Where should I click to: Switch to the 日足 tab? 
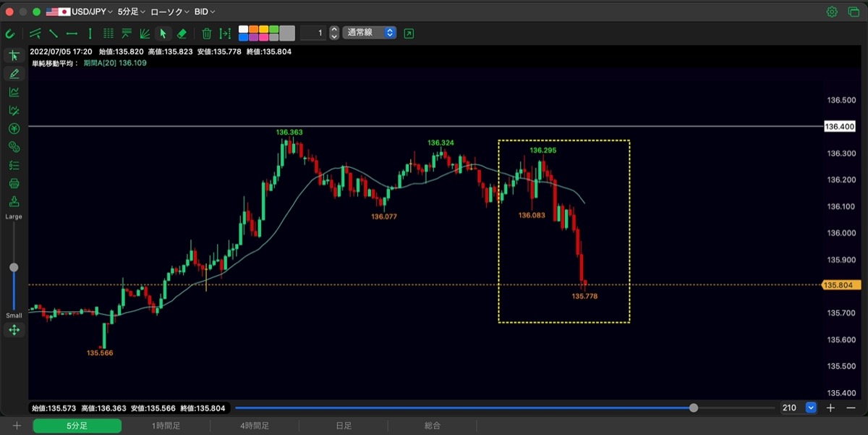coord(344,426)
